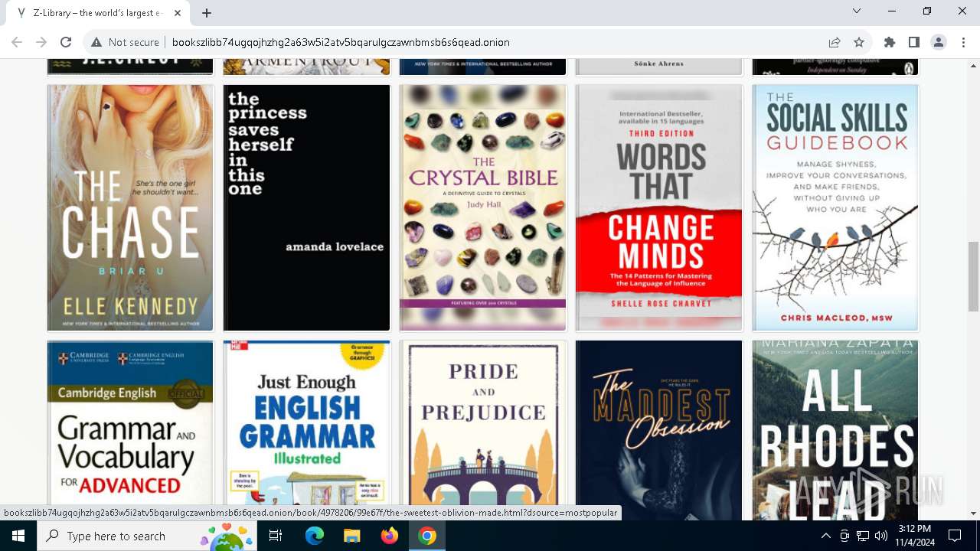Reload the page with the refresh icon
The height and width of the screenshot is (551, 980).
(x=66, y=42)
